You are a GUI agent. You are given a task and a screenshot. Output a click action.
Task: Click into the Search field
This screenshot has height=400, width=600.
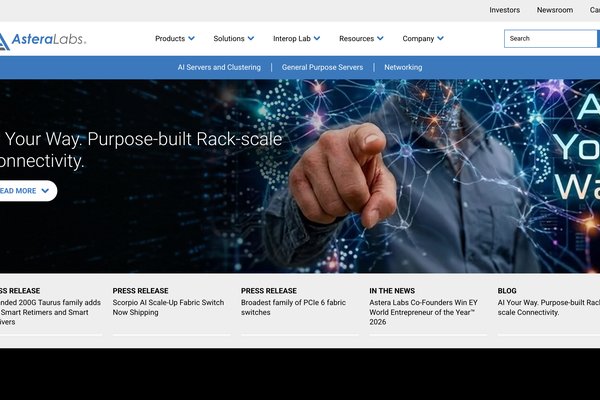click(550, 39)
